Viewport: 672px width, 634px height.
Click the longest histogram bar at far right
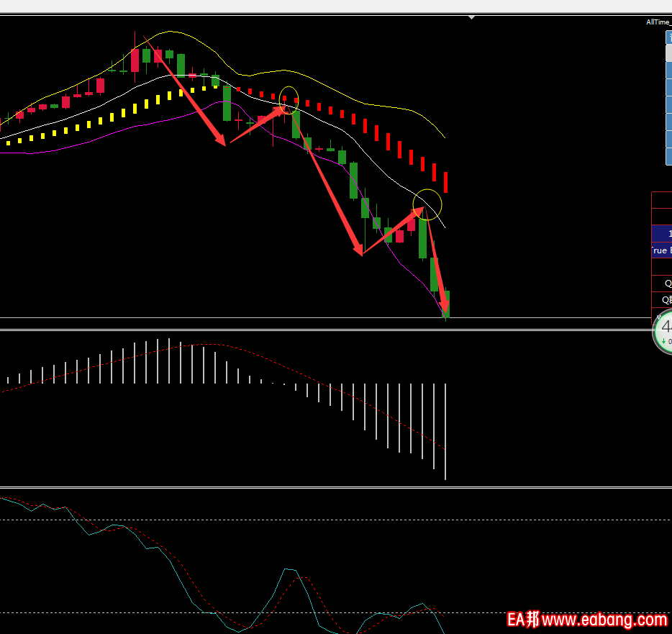445,432
